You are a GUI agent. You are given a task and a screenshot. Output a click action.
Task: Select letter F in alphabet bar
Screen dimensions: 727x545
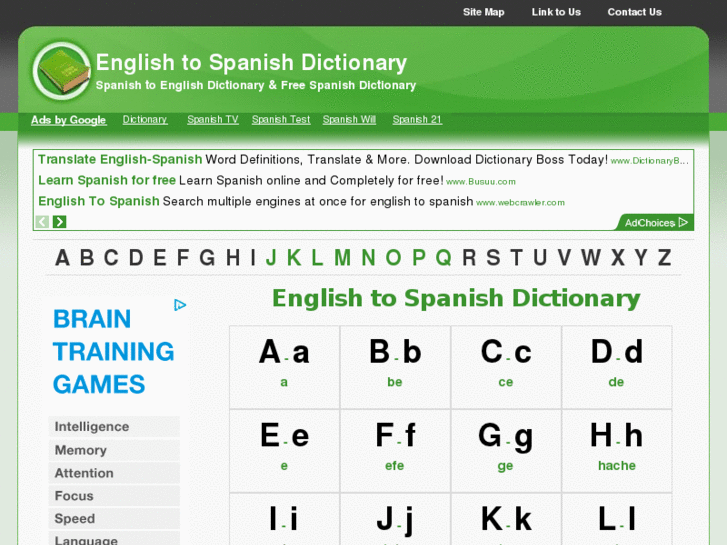pos(183,257)
